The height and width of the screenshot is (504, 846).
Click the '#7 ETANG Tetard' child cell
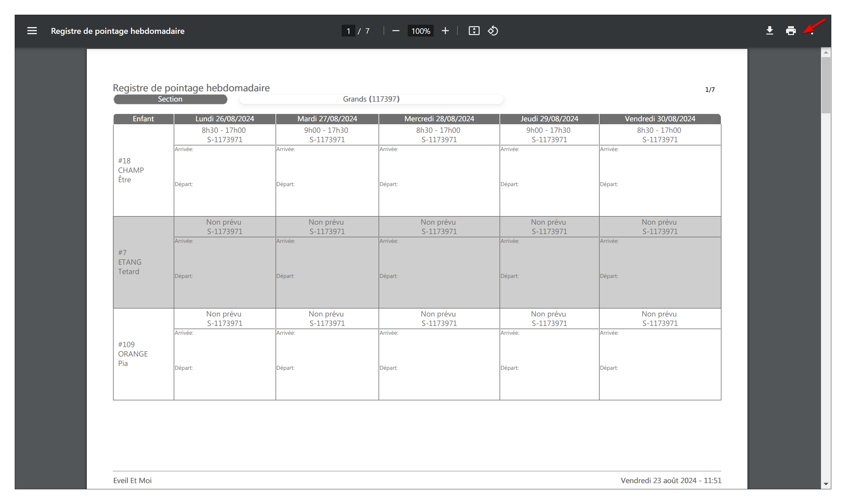144,262
